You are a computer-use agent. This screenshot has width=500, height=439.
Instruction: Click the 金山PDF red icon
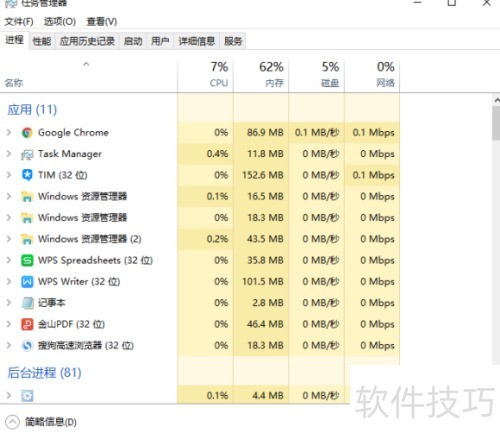(x=27, y=324)
